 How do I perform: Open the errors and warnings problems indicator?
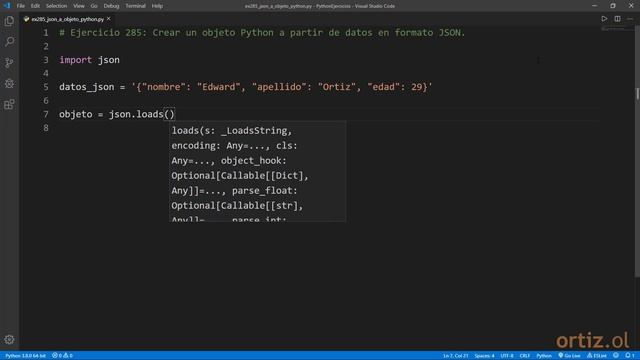[x=62, y=356]
